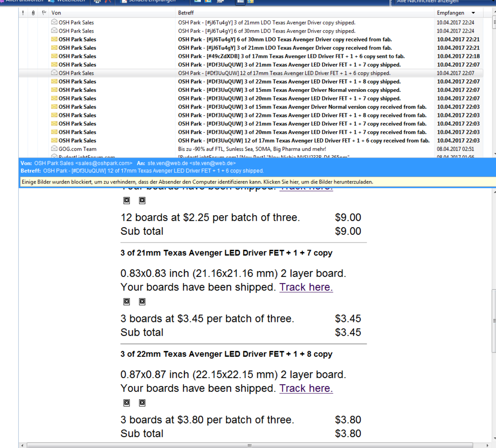Sort messages by Von column
The image size is (496, 448).
(x=112, y=13)
